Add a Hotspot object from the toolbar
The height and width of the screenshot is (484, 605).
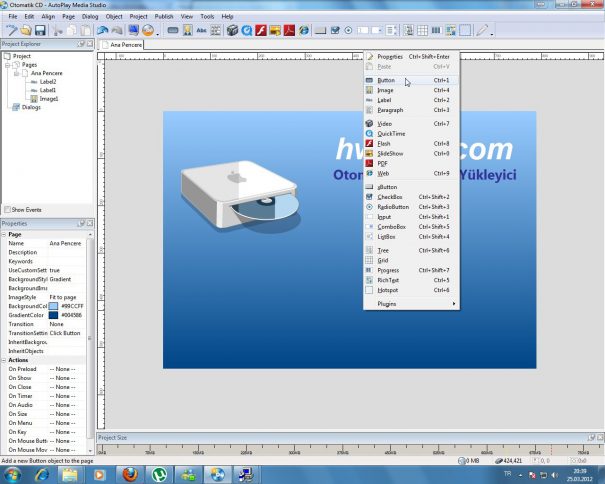(x=465, y=30)
